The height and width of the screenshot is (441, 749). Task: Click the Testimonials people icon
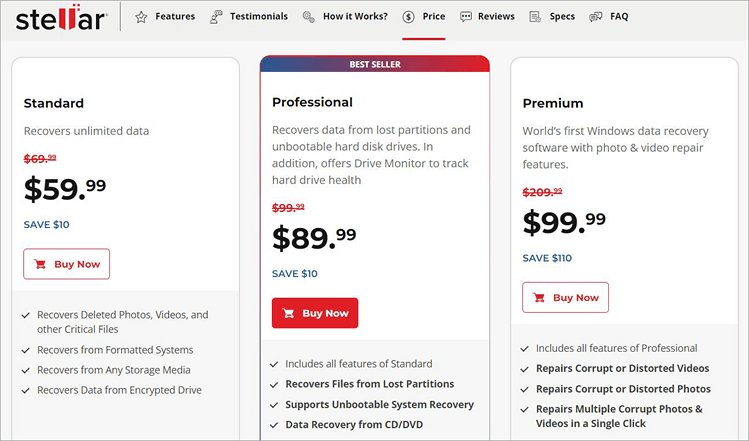(x=217, y=17)
